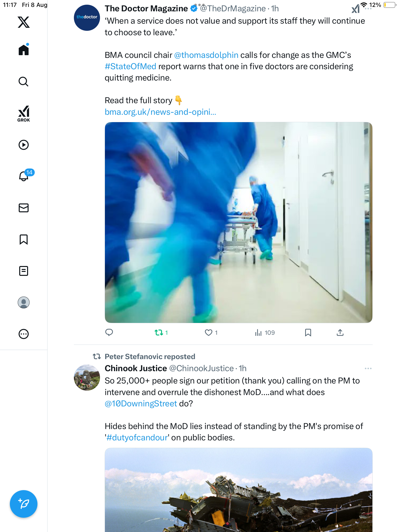The height and width of the screenshot is (532, 399).
Task: Open sidebar Bookmarks page
Action: (x=24, y=239)
